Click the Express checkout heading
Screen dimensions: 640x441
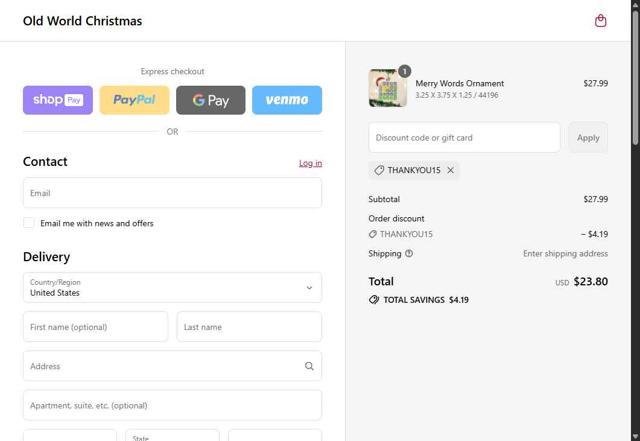click(172, 71)
